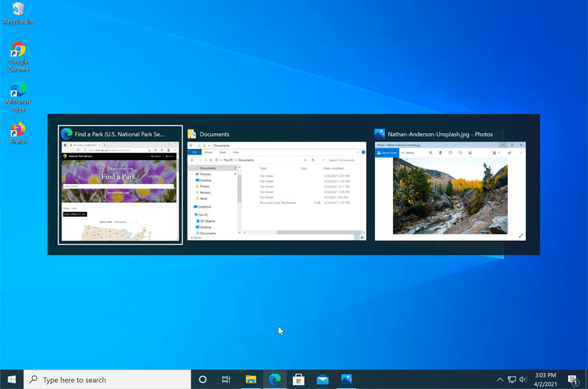Screen dimensions: 588x389
Task: Open Google Chrome desktop shortcut
Action: [18, 52]
